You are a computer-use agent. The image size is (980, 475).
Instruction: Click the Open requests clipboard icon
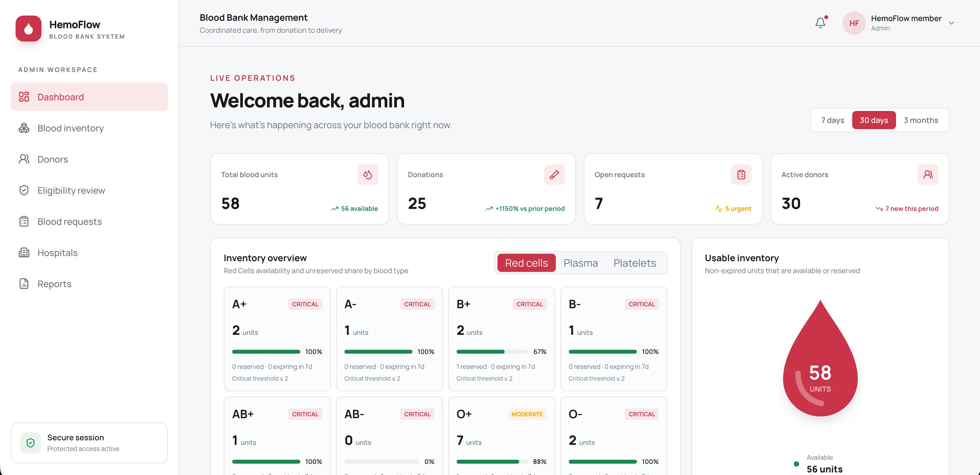click(741, 175)
